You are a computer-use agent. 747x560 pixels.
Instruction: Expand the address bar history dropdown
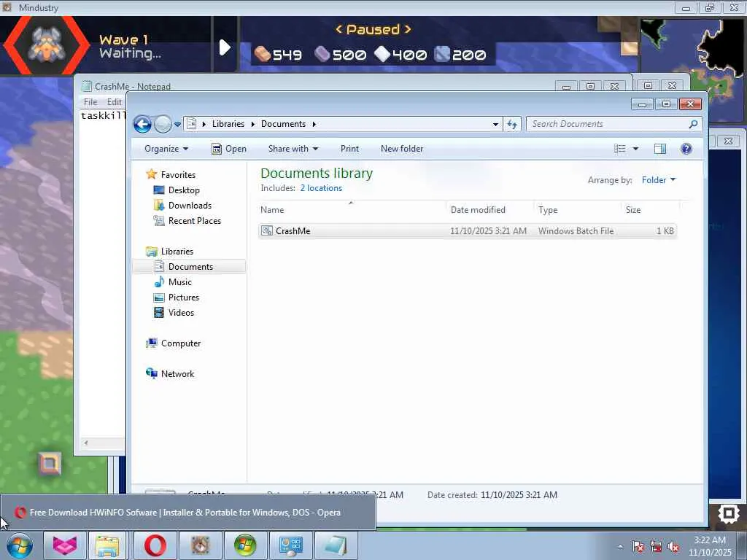coord(495,124)
